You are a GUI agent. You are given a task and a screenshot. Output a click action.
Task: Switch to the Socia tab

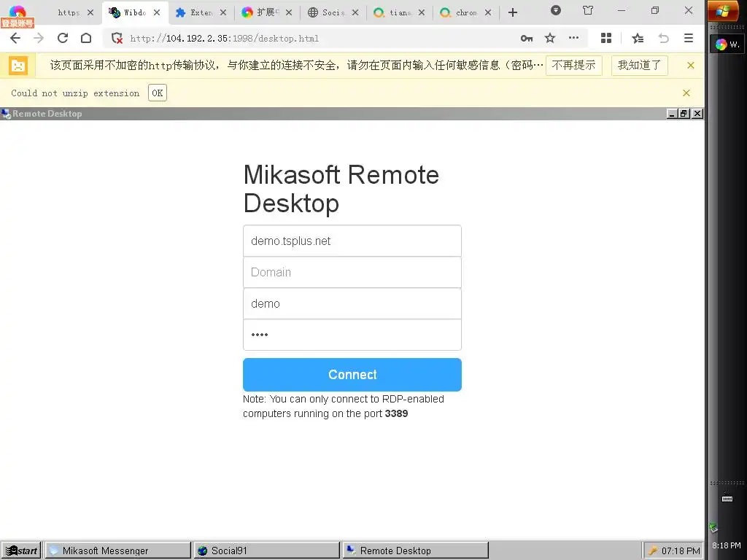(333, 13)
